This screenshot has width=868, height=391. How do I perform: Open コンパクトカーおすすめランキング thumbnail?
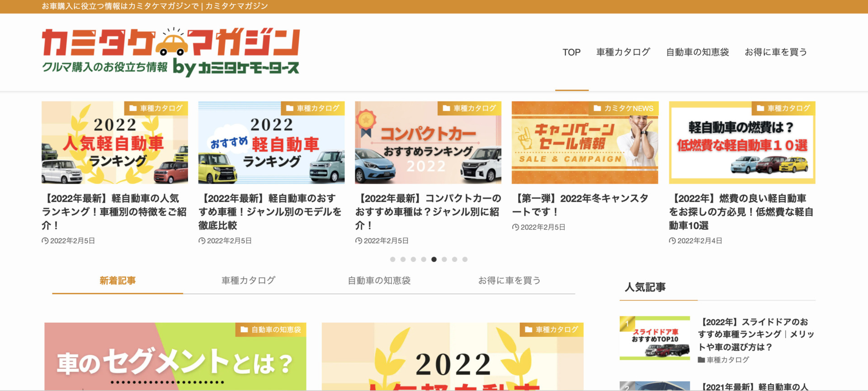(428, 143)
